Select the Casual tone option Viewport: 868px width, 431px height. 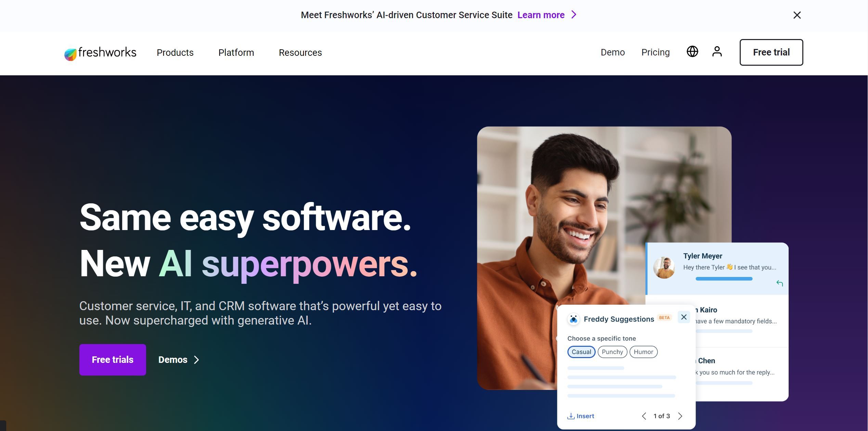[582, 351]
